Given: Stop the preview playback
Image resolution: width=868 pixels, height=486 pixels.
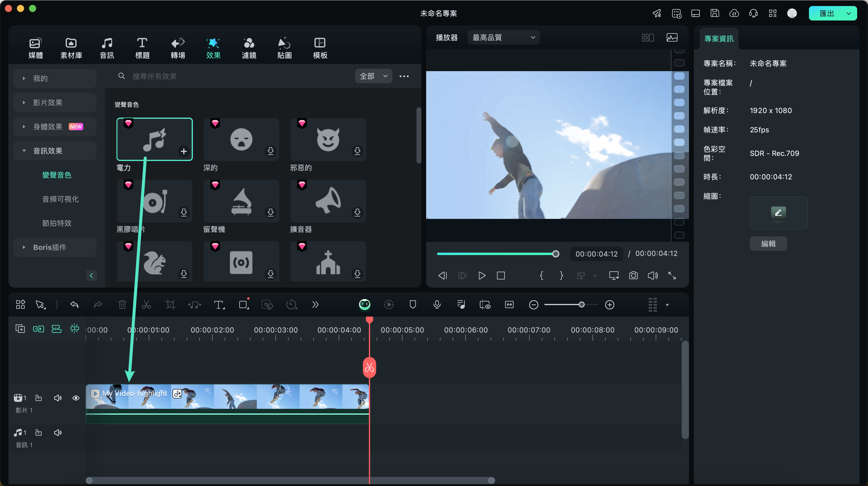Looking at the screenshot, I should tap(501, 275).
